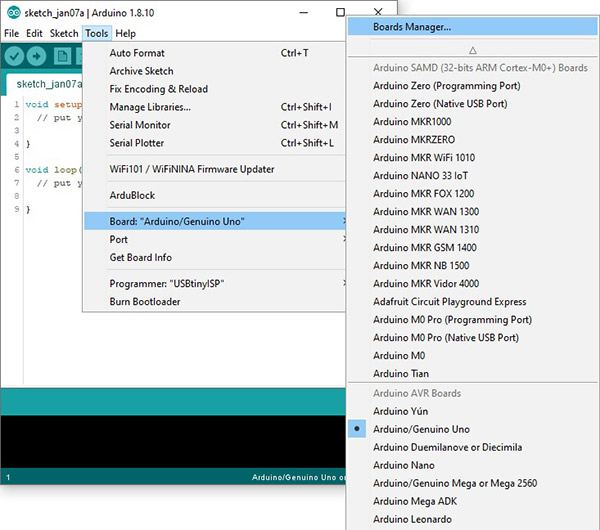Click the New sketch toolbar icon
The image size is (600, 530).
pos(62,56)
